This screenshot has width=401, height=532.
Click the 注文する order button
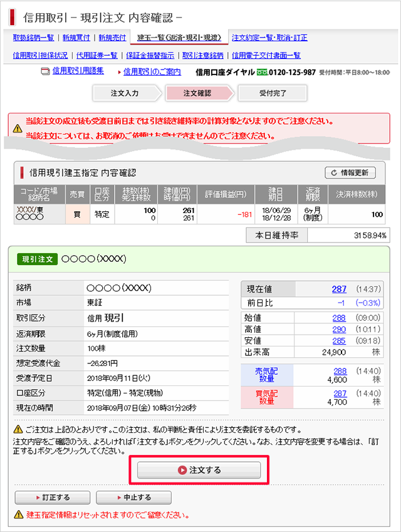click(x=199, y=470)
